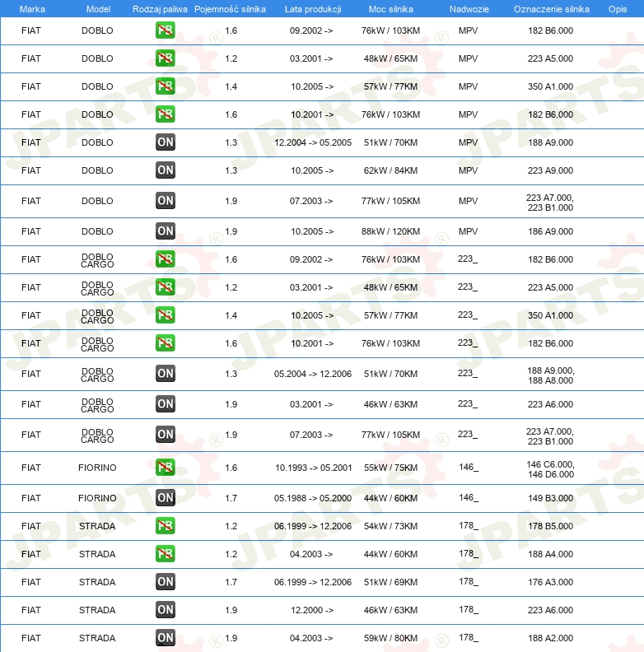Click petrol icon in DOBLO CARGO 09.2002 row

click(x=166, y=259)
